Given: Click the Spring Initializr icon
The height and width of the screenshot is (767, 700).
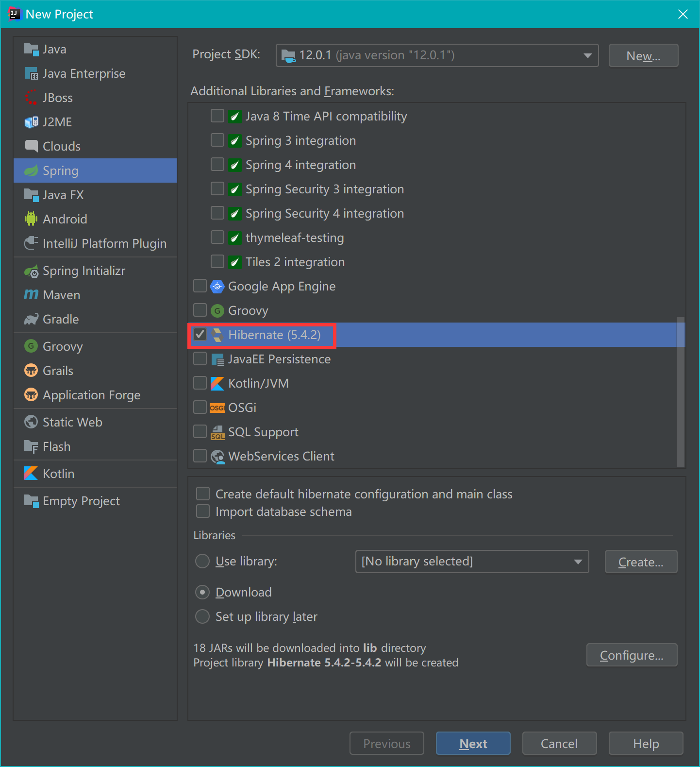Looking at the screenshot, I should click(31, 271).
